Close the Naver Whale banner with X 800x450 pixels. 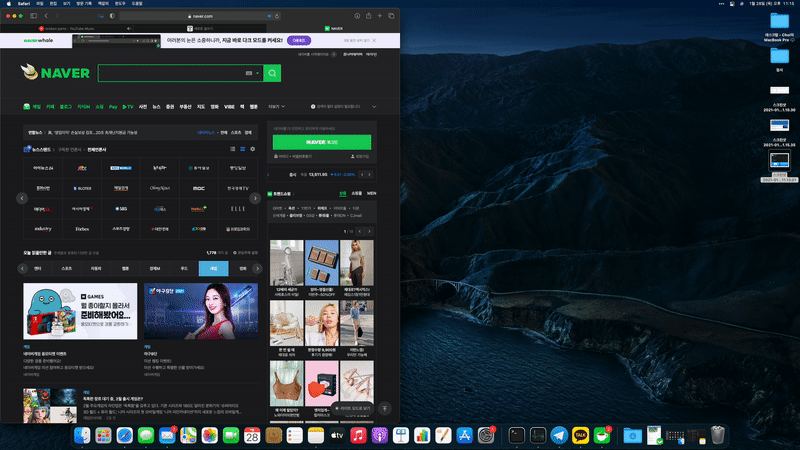(374, 40)
